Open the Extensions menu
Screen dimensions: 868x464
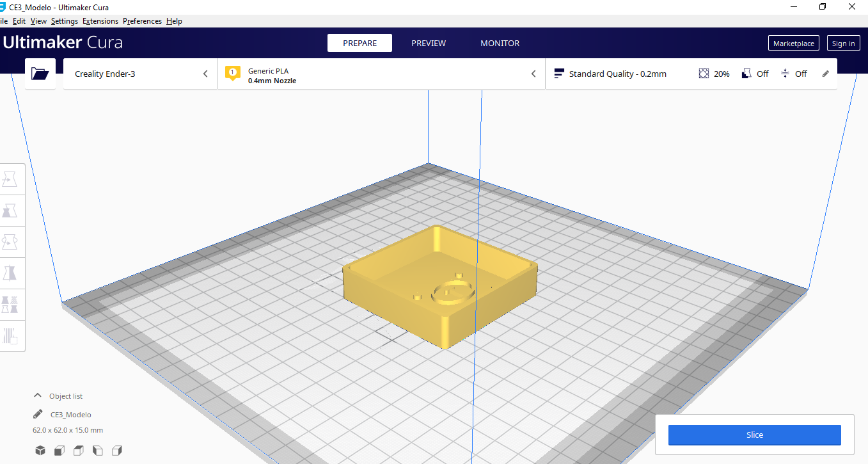pyautogui.click(x=100, y=21)
